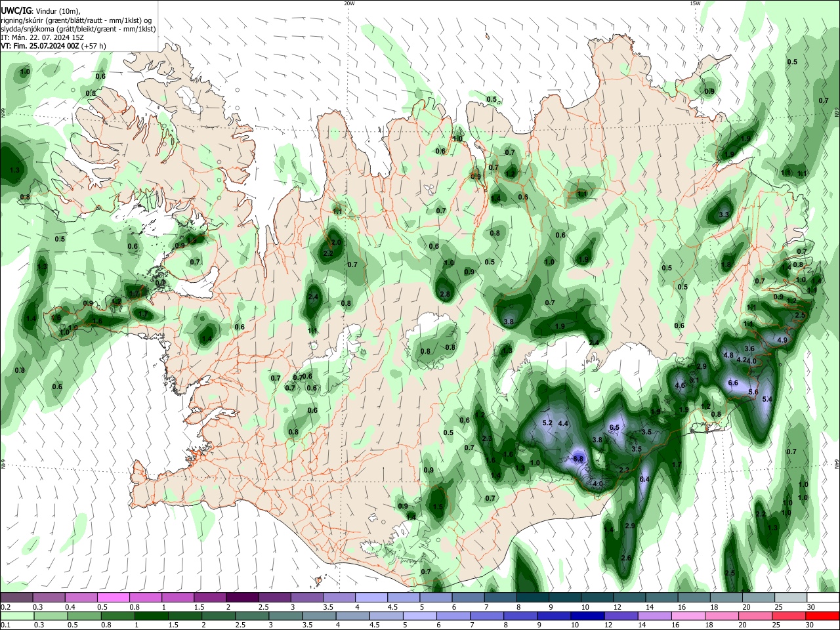
Task: Click the '15W' longitude label at top
Action: 695,3
